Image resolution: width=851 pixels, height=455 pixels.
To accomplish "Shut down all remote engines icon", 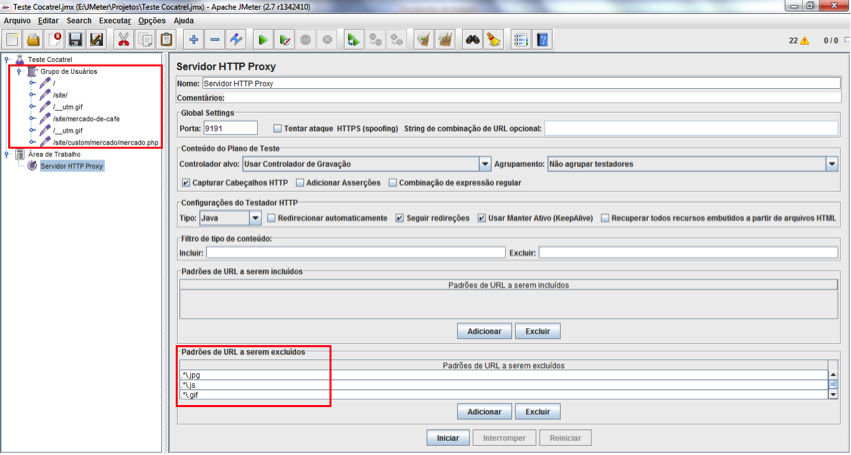I will coord(397,40).
